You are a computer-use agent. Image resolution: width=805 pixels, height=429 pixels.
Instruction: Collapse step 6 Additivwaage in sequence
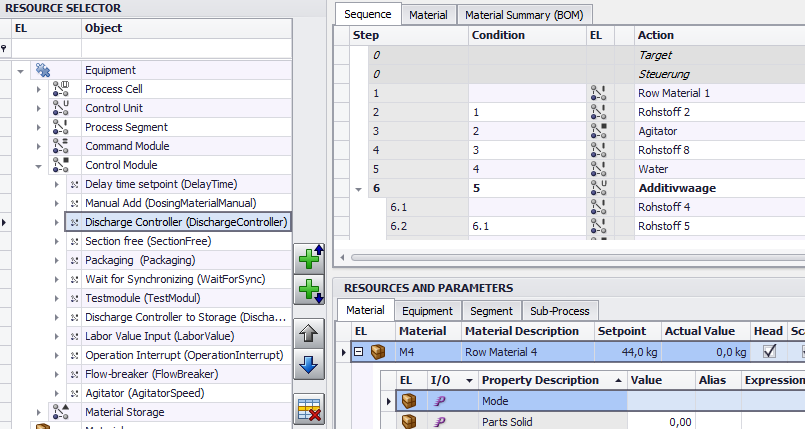tap(359, 189)
